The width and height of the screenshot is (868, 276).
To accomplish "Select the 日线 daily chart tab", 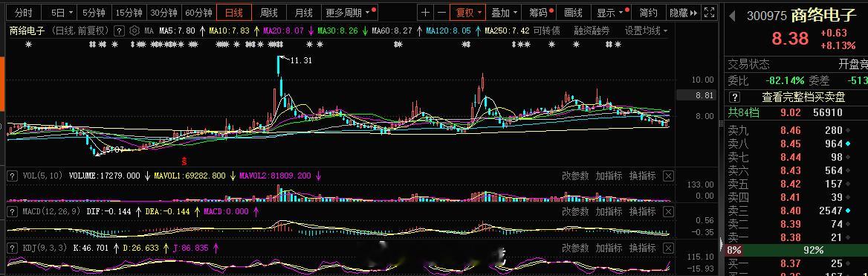I will 233,12.
